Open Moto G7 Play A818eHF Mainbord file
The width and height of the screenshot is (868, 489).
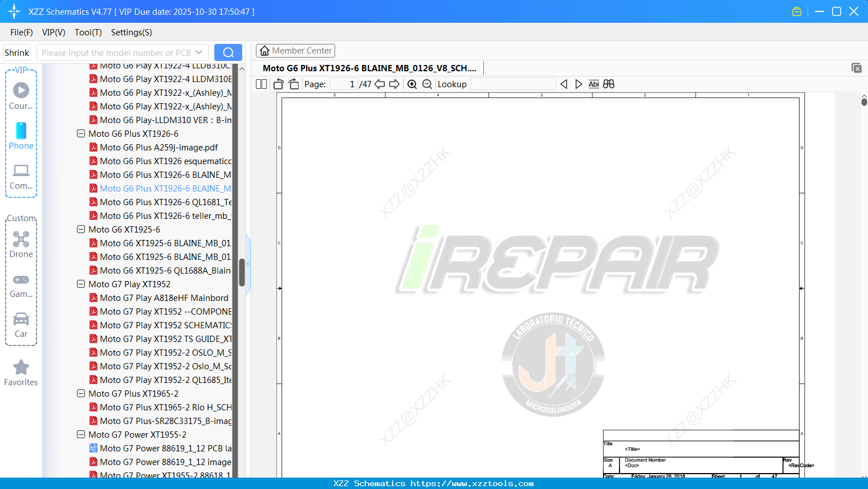(159, 298)
